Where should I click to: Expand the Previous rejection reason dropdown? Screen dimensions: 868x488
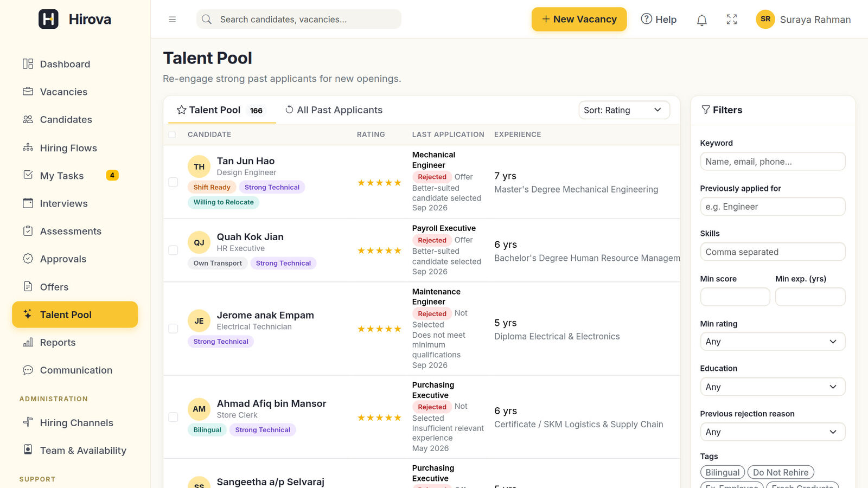(x=773, y=432)
